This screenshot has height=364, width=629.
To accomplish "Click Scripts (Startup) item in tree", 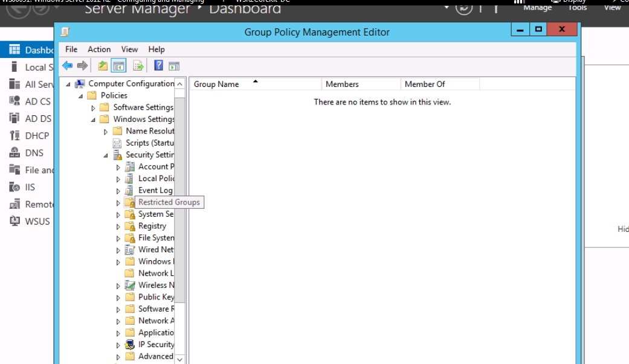I will pyautogui.click(x=149, y=143).
